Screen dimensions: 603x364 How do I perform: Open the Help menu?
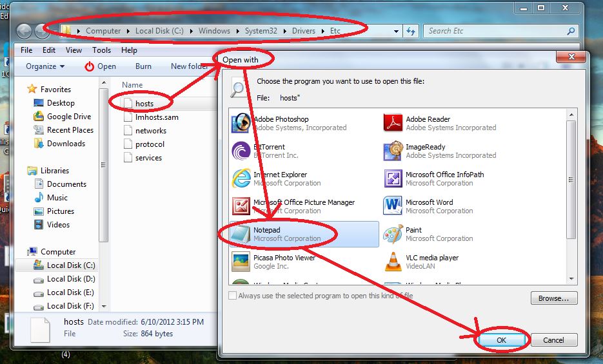click(129, 50)
